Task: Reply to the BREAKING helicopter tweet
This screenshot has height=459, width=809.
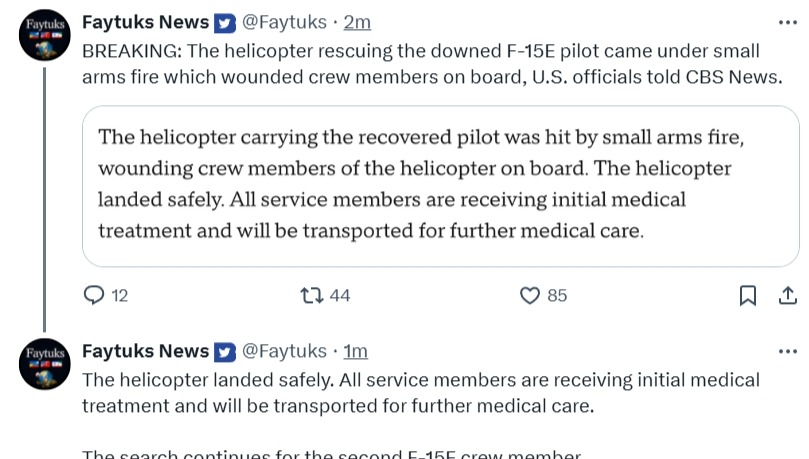Action: (94, 295)
